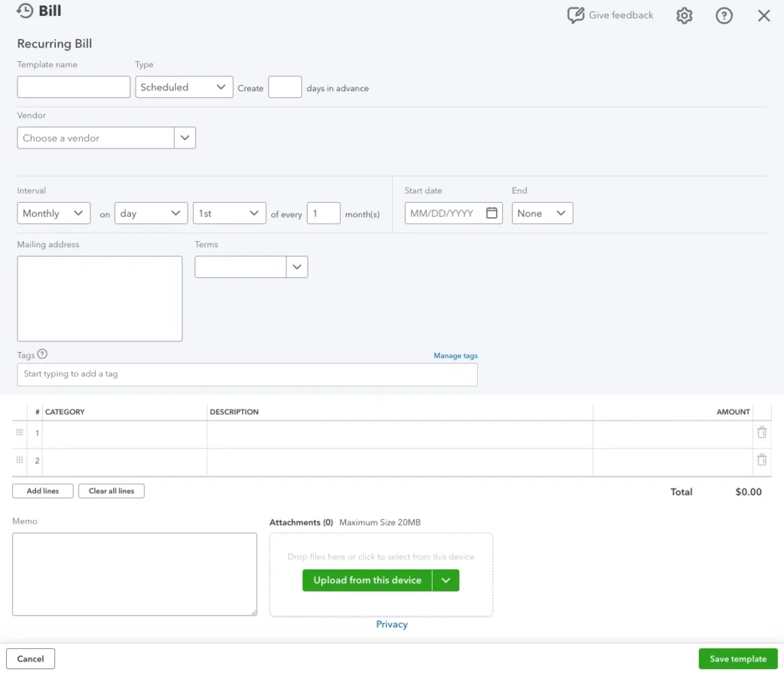Click the Manage tags link

pyautogui.click(x=456, y=356)
